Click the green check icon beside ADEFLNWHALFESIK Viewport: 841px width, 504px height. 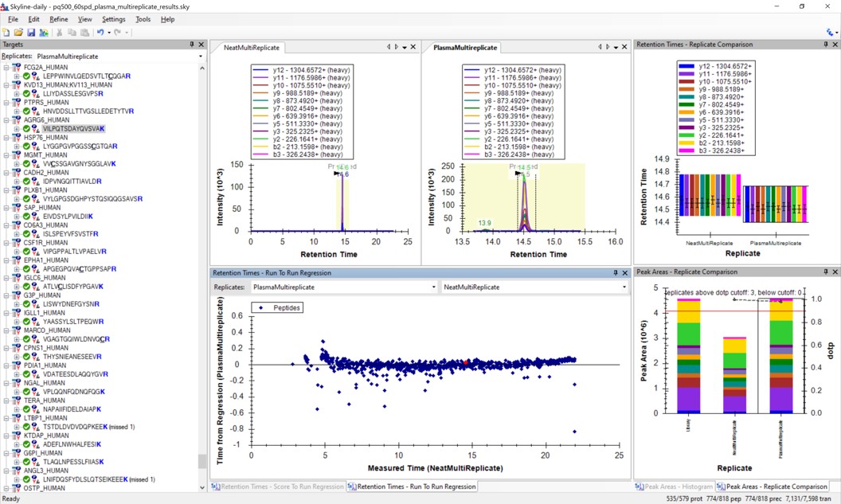pos(26,444)
